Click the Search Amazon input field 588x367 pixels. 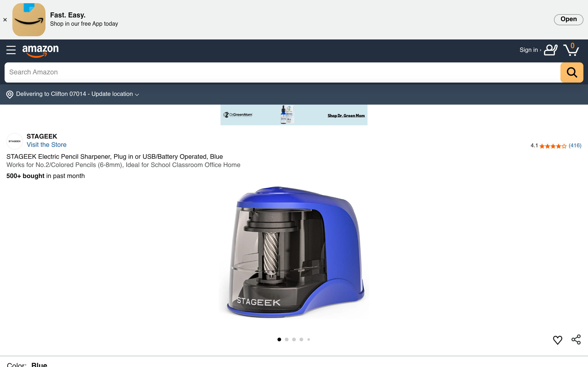coord(282,72)
